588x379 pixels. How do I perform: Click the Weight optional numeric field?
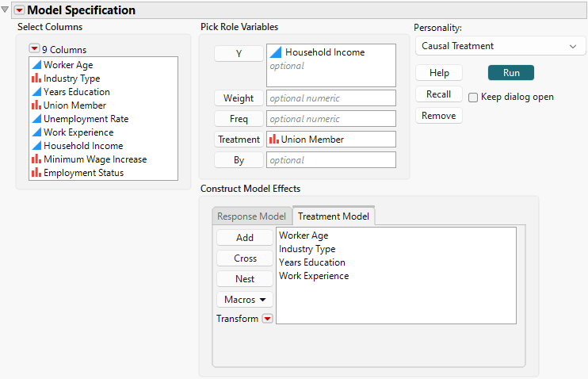click(x=331, y=98)
